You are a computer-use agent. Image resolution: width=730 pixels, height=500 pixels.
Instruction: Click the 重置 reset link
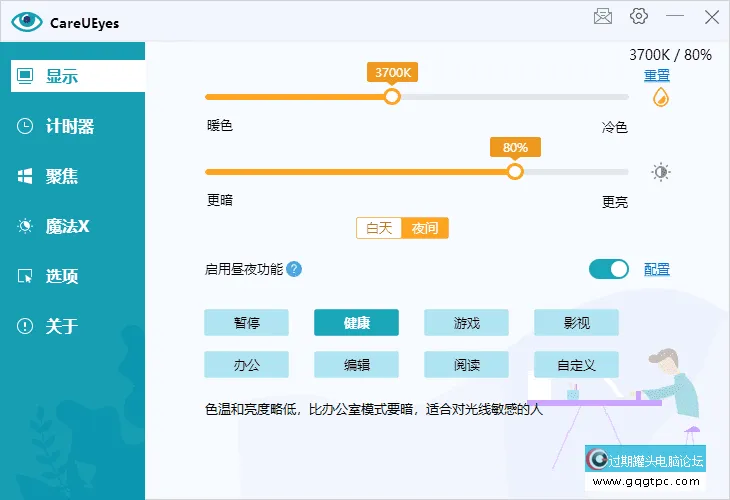point(657,75)
